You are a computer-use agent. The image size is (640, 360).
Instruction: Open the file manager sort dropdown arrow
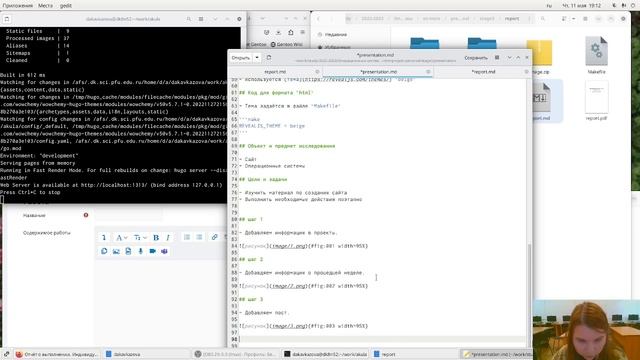pos(573,19)
